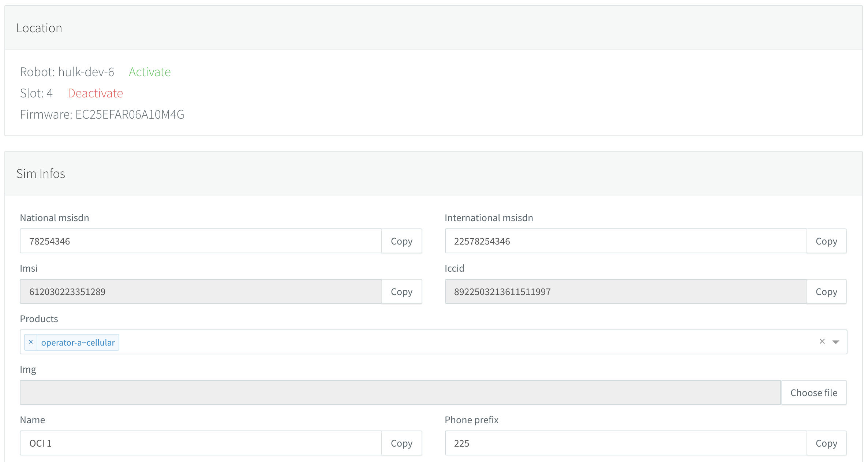Copy the Phone prefix value
This screenshot has width=868, height=462.
point(826,443)
